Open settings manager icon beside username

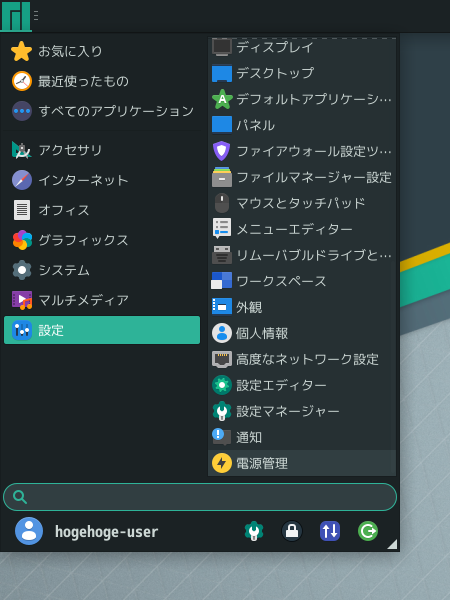(x=254, y=531)
